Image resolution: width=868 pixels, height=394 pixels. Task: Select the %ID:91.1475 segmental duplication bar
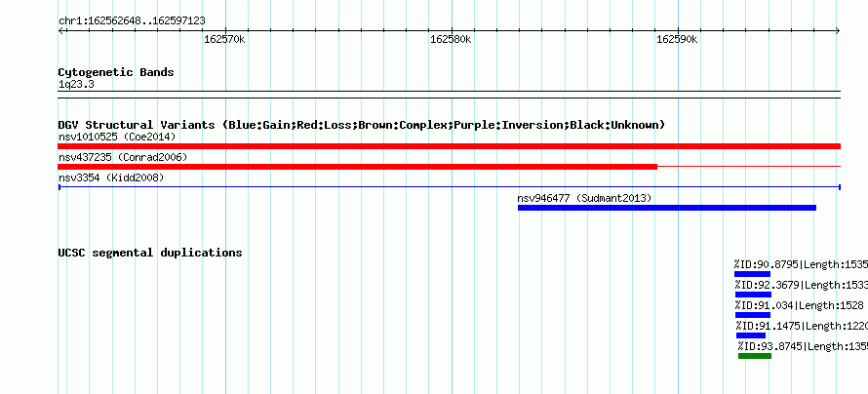(751, 335)
